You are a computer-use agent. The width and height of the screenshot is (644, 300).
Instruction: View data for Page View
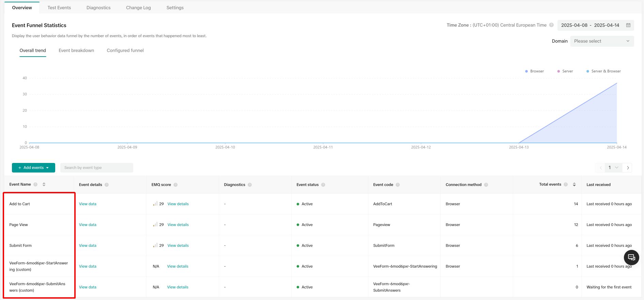[88, 225]
